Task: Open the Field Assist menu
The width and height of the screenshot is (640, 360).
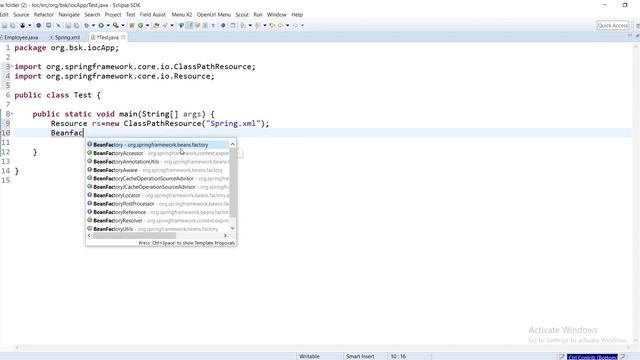Action: click(x=153, y=14)
